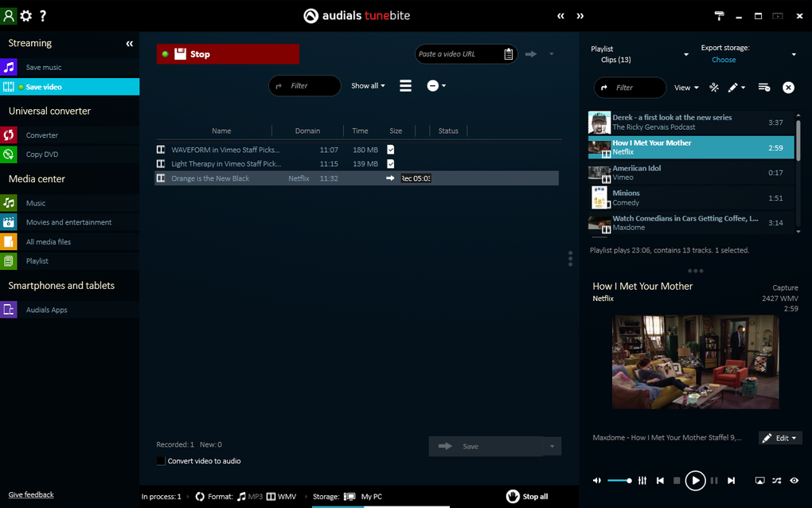Sort by Name column header
The image size is (812, 508).
coord(221,131)
